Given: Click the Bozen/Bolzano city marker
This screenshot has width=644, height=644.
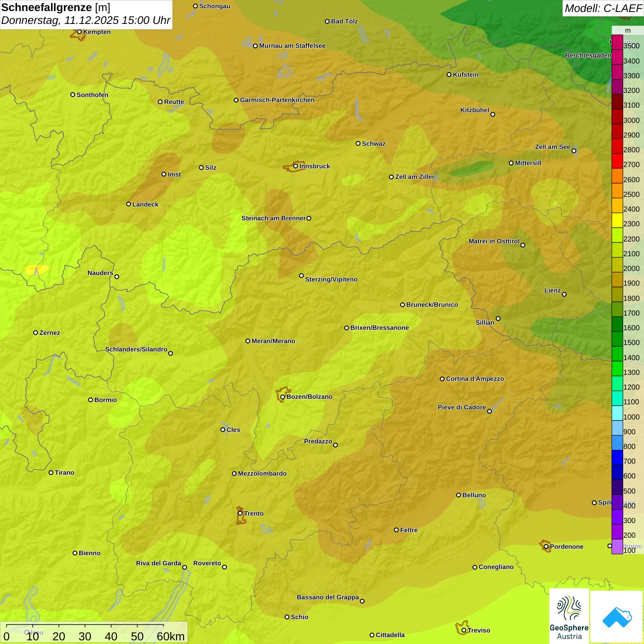Looking at the screenshot, I should click(282, 397).
